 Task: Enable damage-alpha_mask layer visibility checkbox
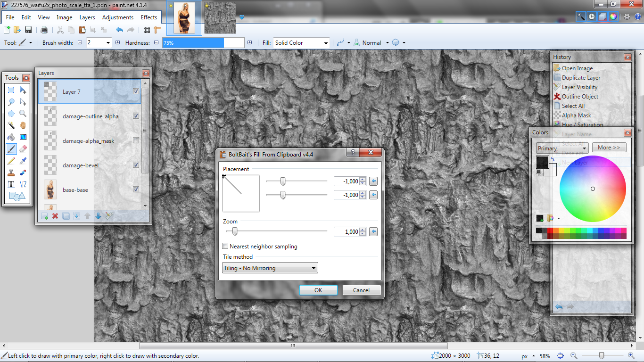point(136,140)
